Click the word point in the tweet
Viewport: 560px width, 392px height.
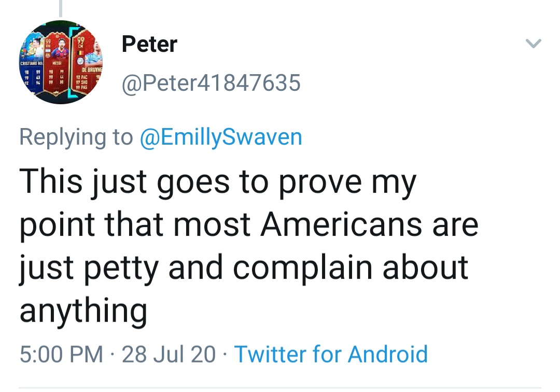57,226
